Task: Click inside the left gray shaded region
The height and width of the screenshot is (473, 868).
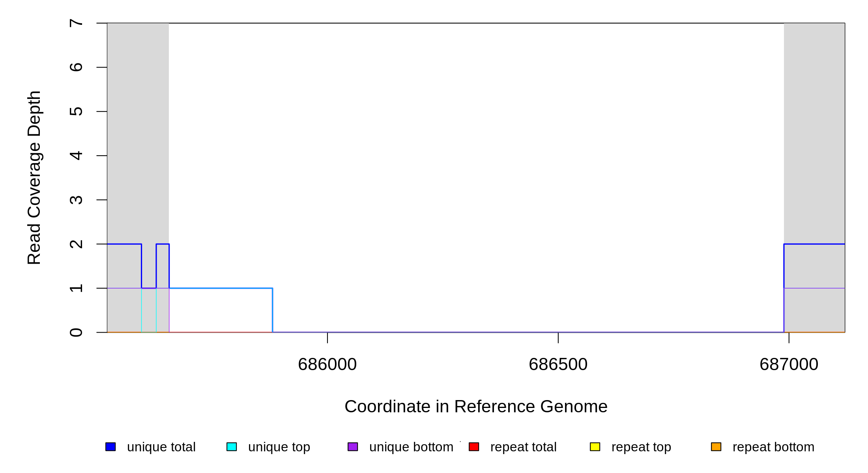Action: 138,138
